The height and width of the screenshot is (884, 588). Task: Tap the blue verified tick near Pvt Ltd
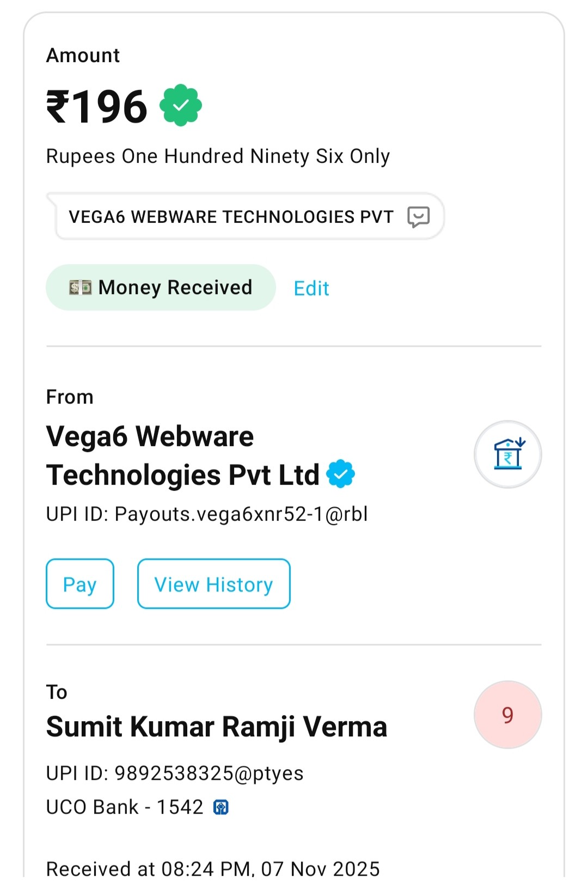click(x=341, y=474)
